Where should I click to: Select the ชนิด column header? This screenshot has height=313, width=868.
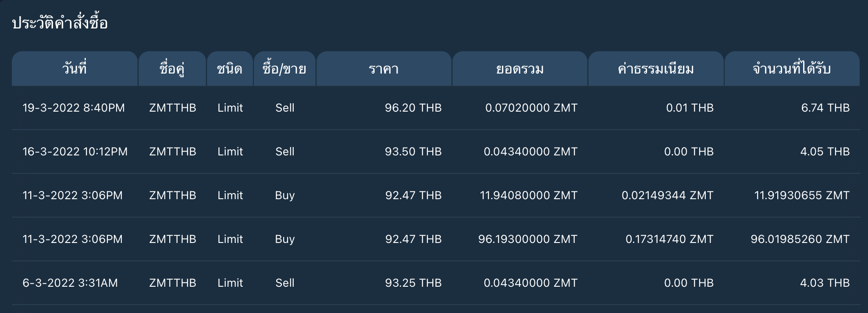click(230, 69)
